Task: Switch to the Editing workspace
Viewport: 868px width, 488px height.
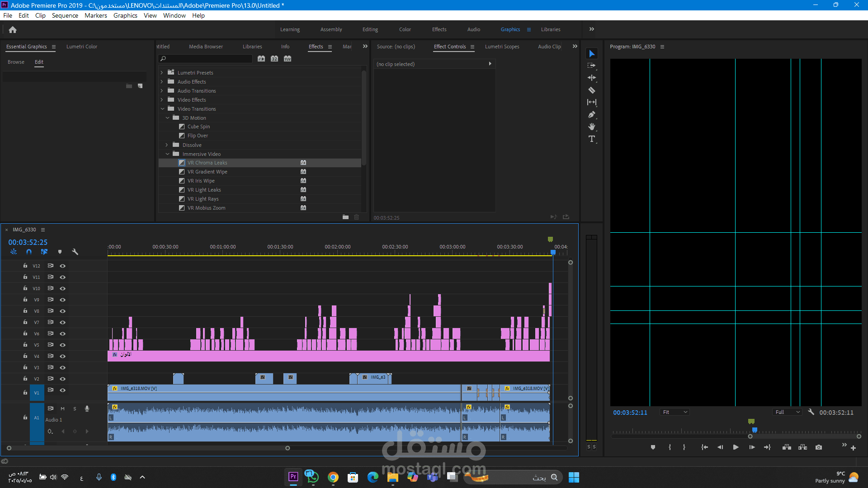Action: pyautogui.click(x=370, y=29)
